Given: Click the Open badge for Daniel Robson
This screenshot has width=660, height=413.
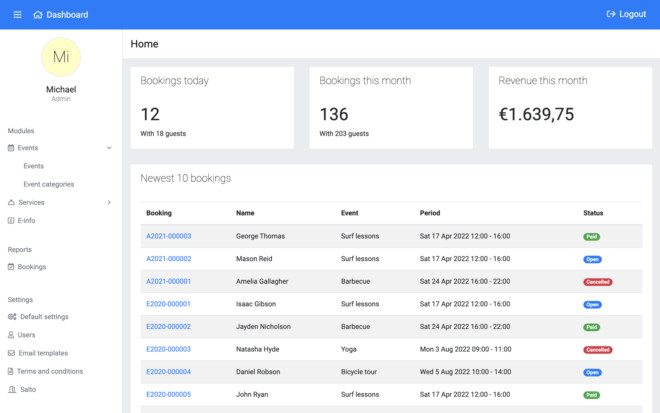Looking at the screenshot, I should [x=592, y=373].
